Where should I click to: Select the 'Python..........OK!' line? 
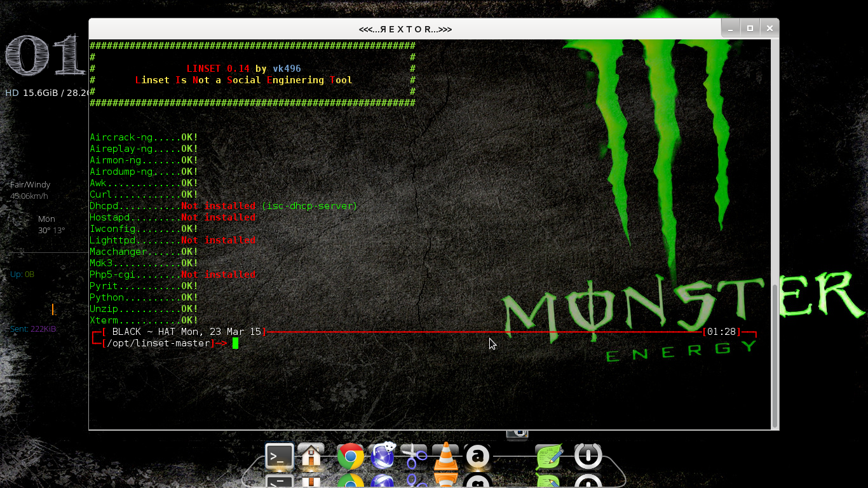144,297
